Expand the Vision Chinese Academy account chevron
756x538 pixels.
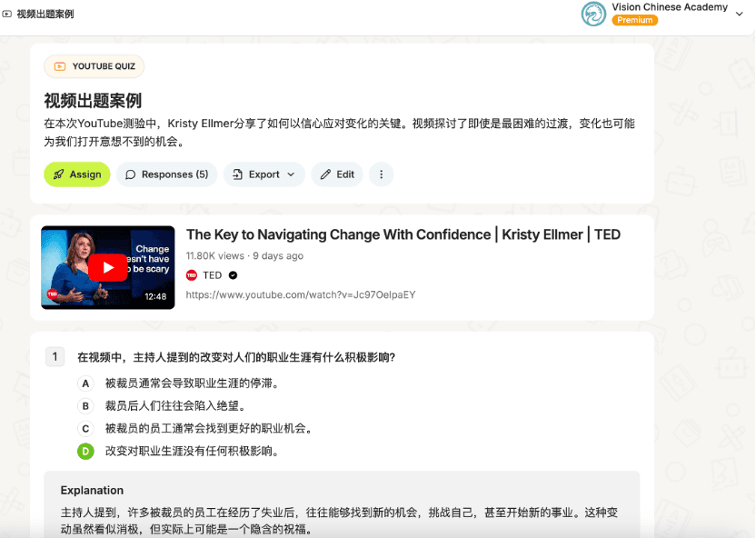(x=739, y=14)
